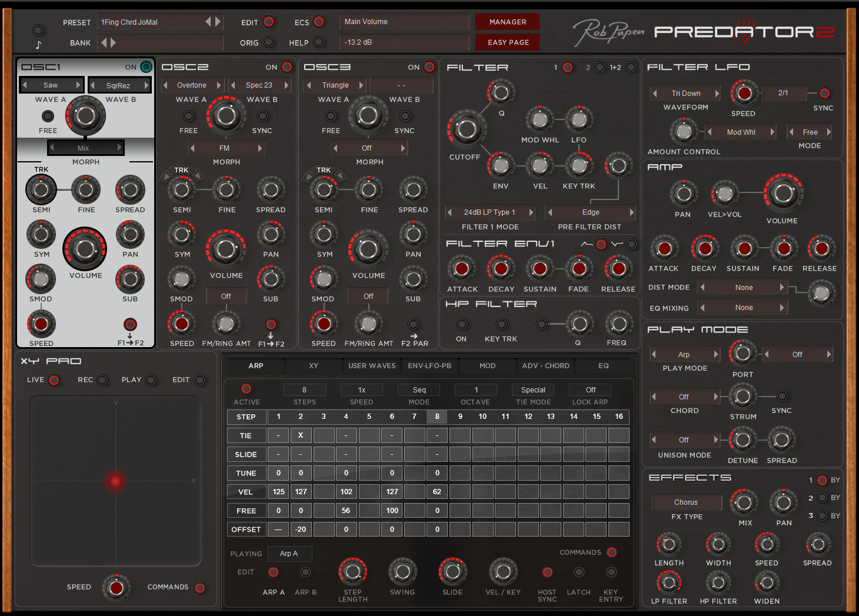Open the preset MANAGER
The height and width of the screenshot is (616, 859).
click(x=508, y=22)
